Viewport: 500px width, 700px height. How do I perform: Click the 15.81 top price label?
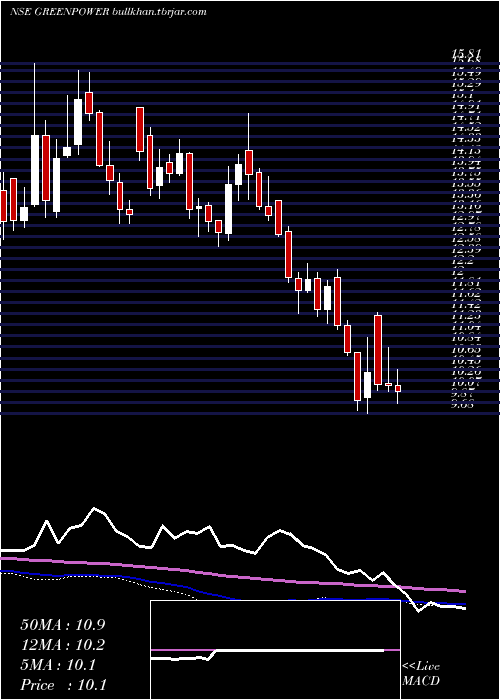(x=467, y=54)
